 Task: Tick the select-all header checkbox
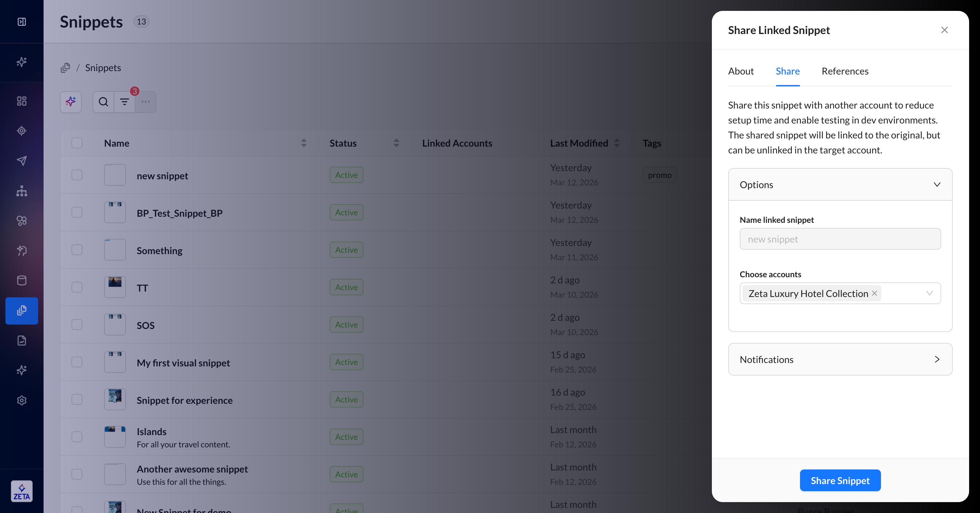click(77, 143)
